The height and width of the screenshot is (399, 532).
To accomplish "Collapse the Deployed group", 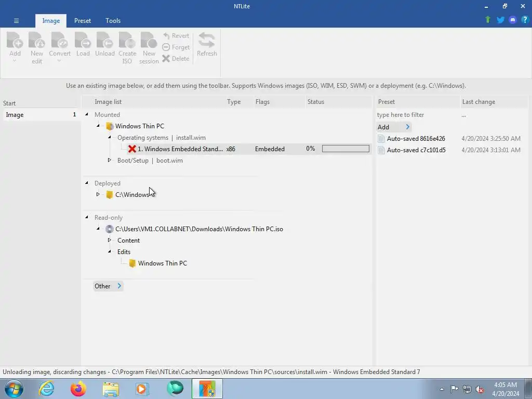I will [87, 183].
